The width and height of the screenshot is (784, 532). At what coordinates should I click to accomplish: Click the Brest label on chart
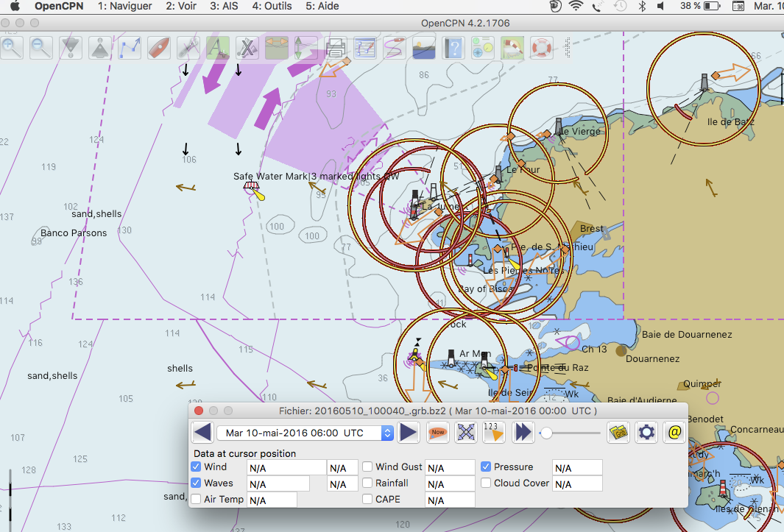pos(592,229)
